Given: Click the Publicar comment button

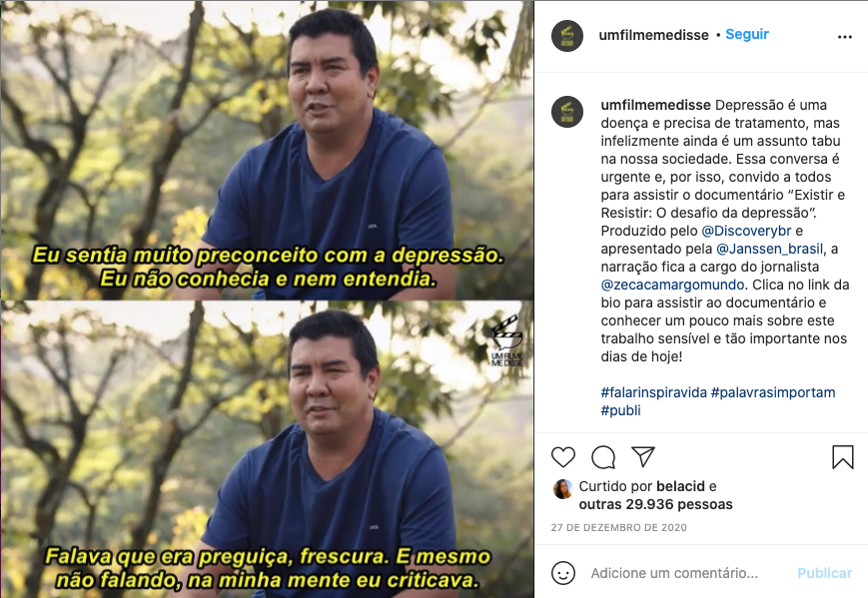Looking at the screenshot, I should point(824,573).
